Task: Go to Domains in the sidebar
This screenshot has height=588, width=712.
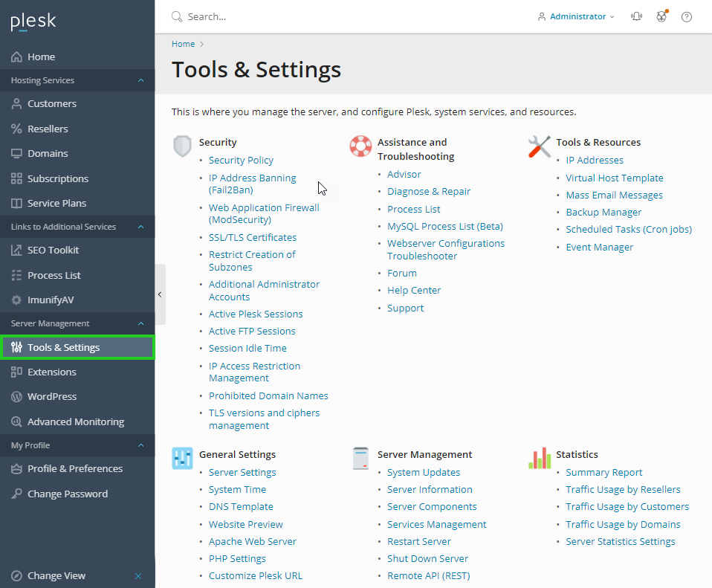Action: click(48, 153)
